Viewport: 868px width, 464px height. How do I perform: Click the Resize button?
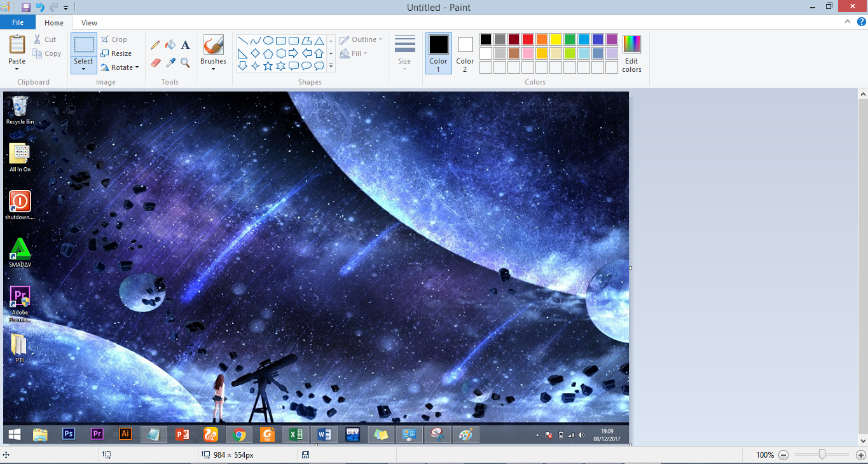pyautogui.click(x=116, y=53)
